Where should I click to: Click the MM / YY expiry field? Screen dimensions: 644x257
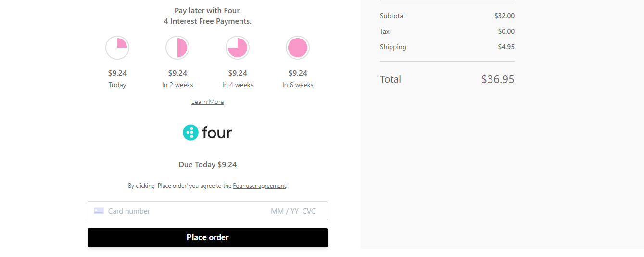(x=285, y=211)
